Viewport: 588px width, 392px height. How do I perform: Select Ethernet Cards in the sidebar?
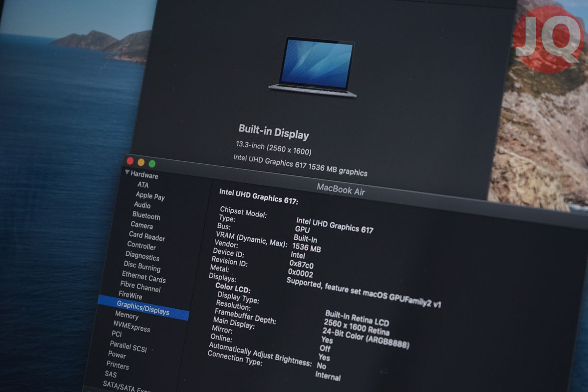[144, 277]
